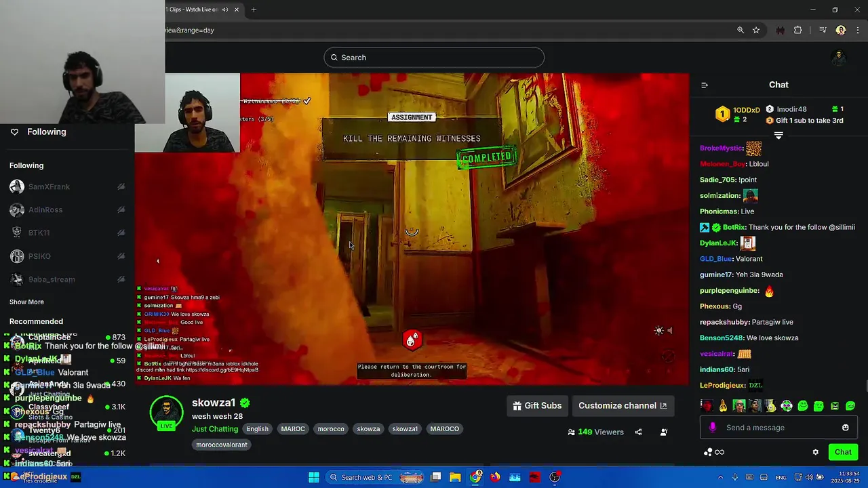Toggle player brightness sun icon
The width and height of the screenshot is (868, 488).
coord(658,331)
